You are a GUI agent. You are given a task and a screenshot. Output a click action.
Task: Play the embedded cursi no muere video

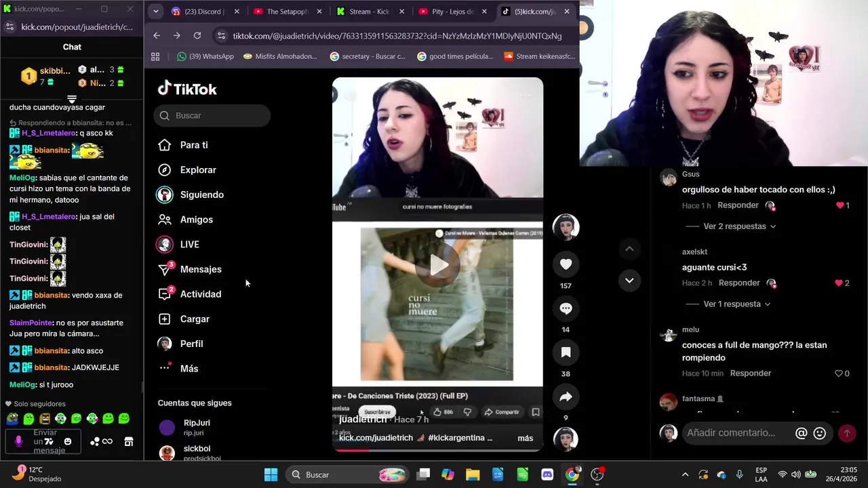[438, 265]
